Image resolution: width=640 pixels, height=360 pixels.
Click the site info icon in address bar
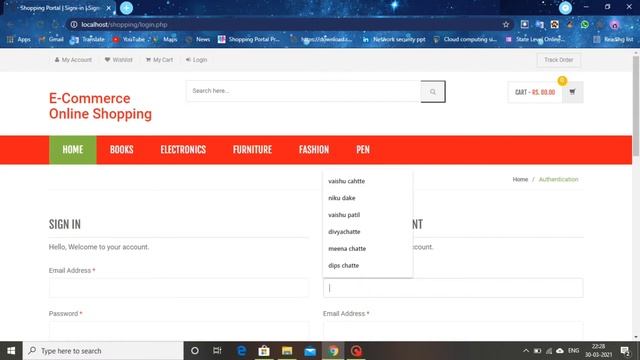[x=74, y=24]
